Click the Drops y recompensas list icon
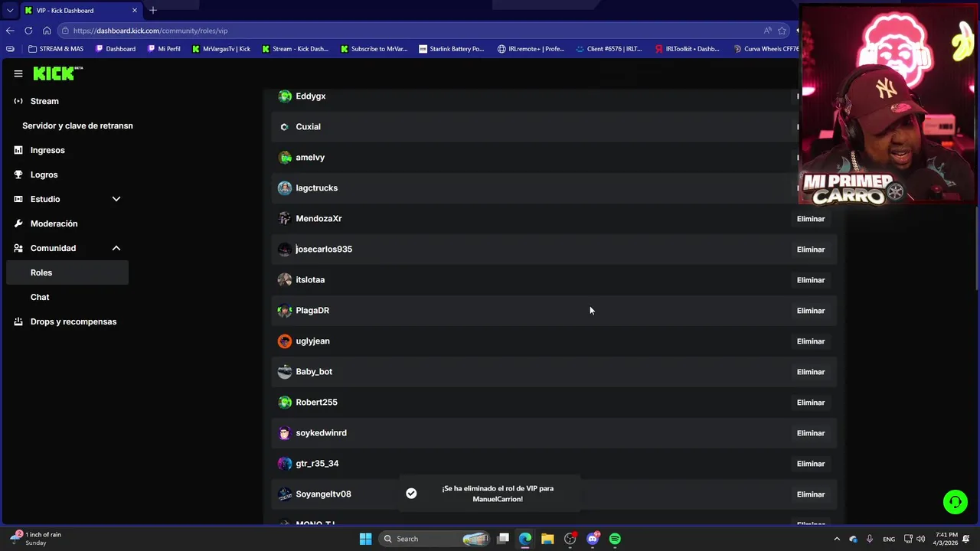This screenshot has height=551, width=980. 18,321
